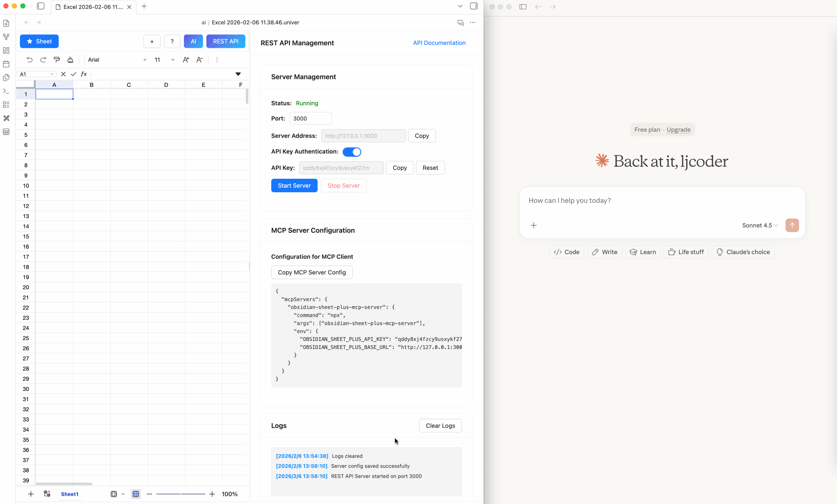837x504 pixels.
Task: Click the clear format broom icon
Action: [70, 60]
